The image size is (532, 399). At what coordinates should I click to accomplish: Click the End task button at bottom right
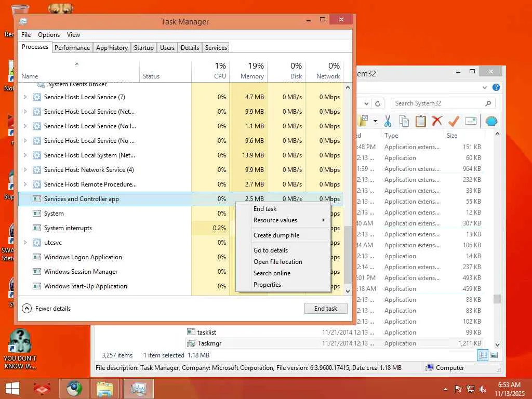coord(326,309)
